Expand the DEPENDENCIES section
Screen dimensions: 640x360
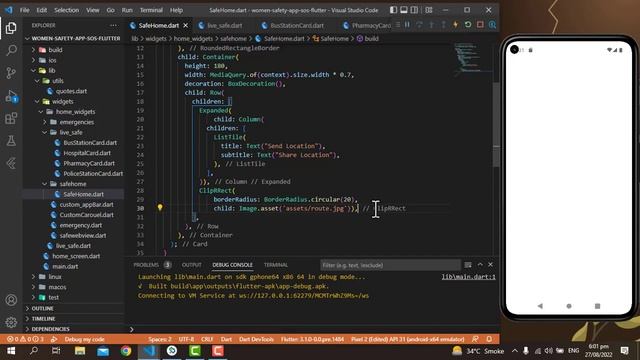tap(50, 329)
